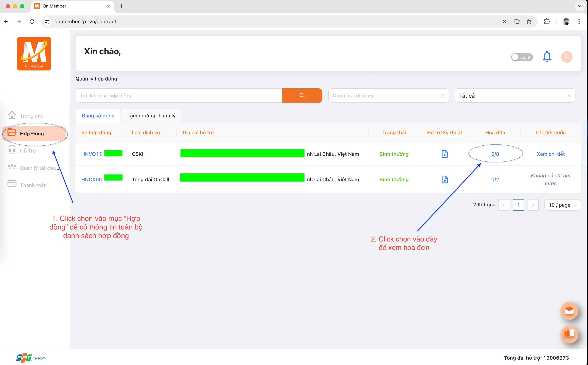Open the 0/8 invoice link
Screen dimensions: 588x365
point(495,154)
